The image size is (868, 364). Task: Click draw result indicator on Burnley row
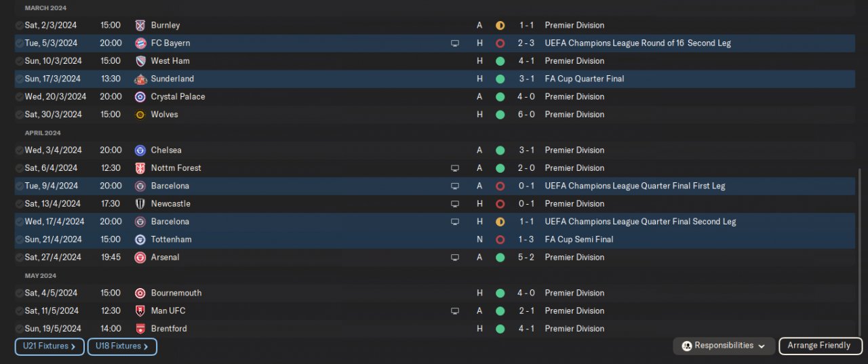coord(500,26)
